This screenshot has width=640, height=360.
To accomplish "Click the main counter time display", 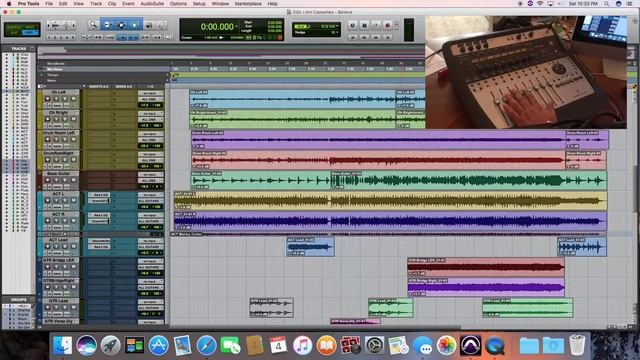I will point(217,27).
